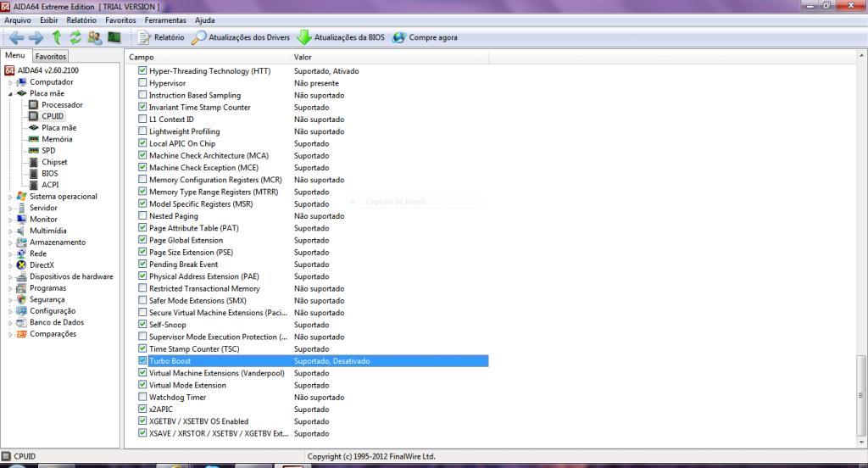Screen dimensions: 868x468
Task: Select AIDA64 v2.60.2100 root node
Action: pyautogui.click(x=47, y=70)
